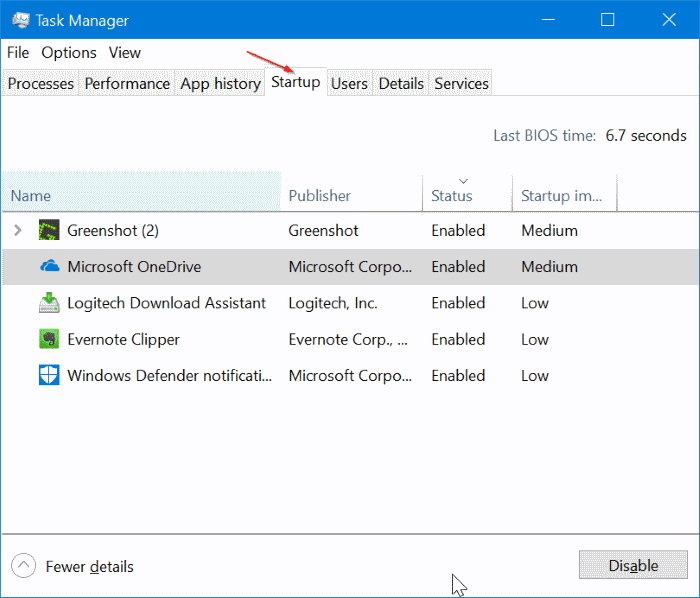Click Microsoft Corpo... publisher in OneDrive row
This screenshot has height=598, width=700.
click(x=350, y=266)
